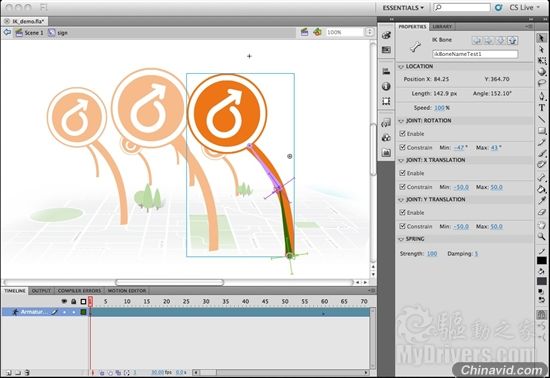Delete layer with trash icon
Image resolution: width=550 pixels, height=378 pixels.
click(27, 373)
